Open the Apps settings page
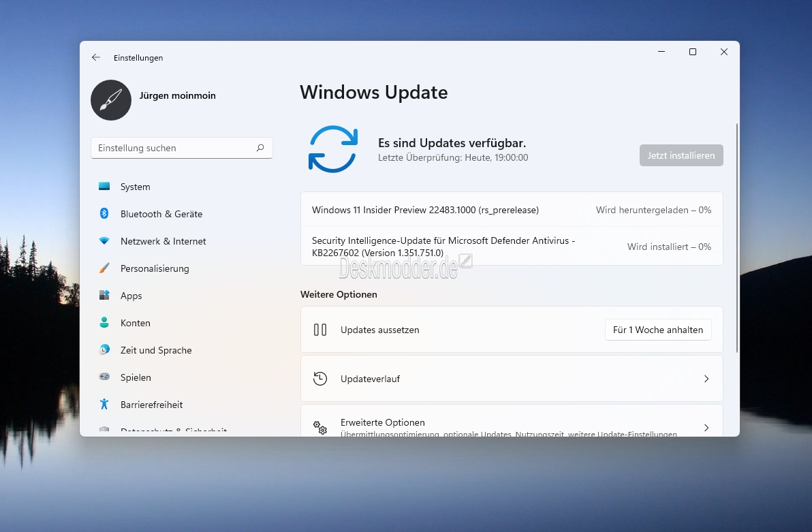The image size is (812, 532). tap(182, 295)
